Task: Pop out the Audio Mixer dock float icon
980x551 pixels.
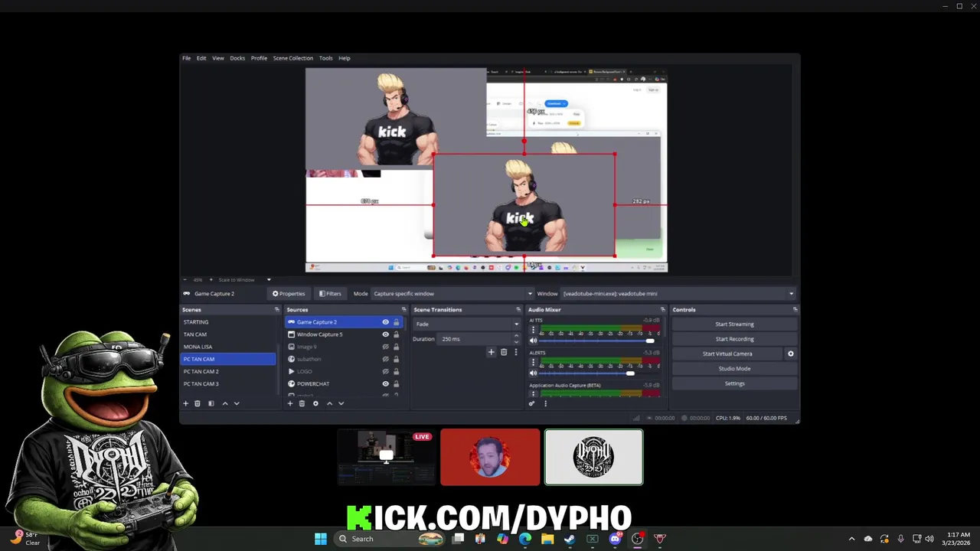Action: 662,310
